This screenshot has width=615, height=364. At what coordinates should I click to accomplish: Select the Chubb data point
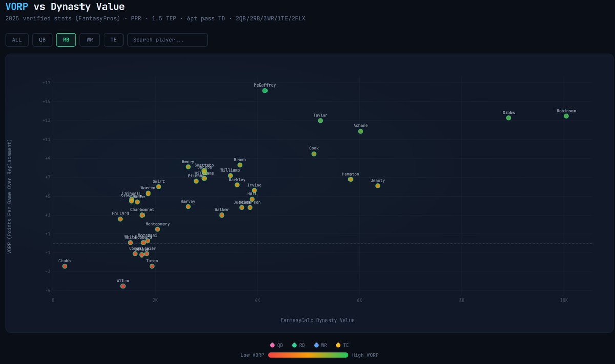click(x=65, y=266)
